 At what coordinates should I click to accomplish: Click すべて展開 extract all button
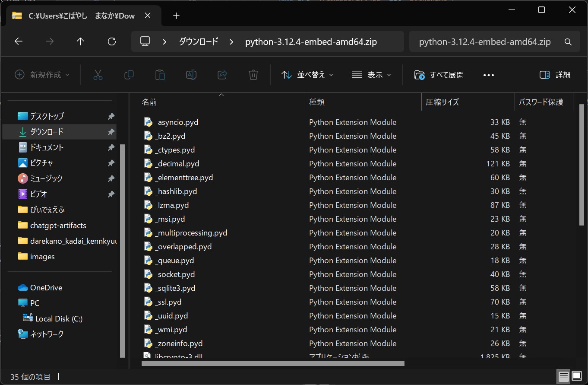(x=439, y=75)
